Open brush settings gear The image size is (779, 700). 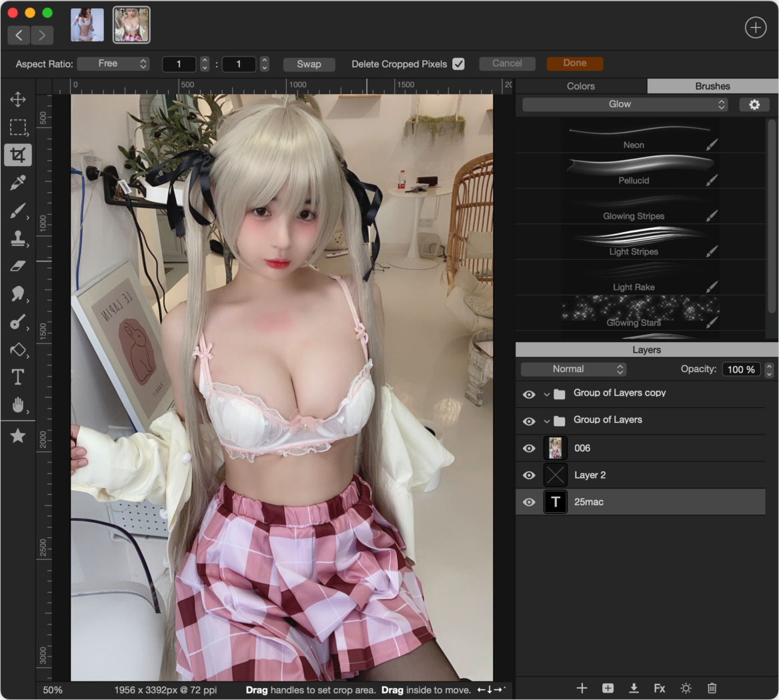coord(754,104)
